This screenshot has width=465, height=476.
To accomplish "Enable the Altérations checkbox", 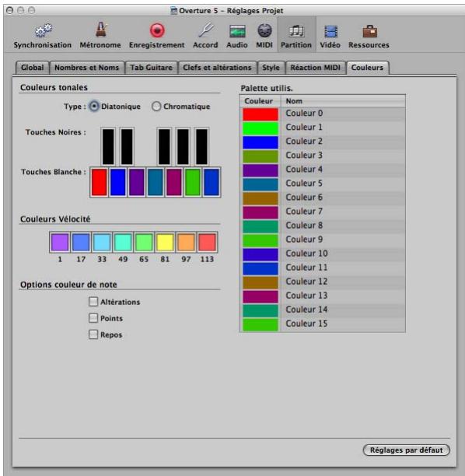I will click(x=93, y=302).
